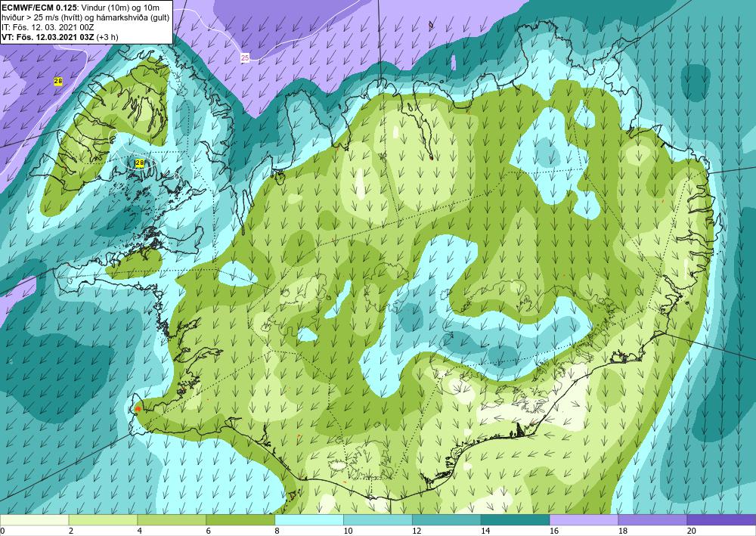Click the yellow '28' label inside the white contour ring
The width and height of the screenshot is (756, 536).
click(139, 163)
